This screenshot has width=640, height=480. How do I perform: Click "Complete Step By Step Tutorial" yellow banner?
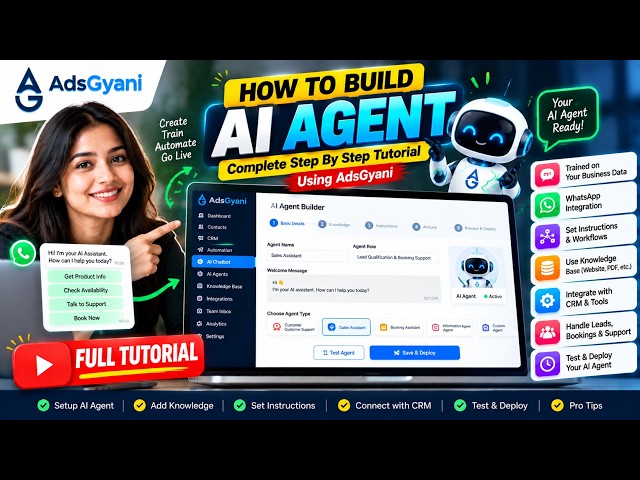pos(323,161)
